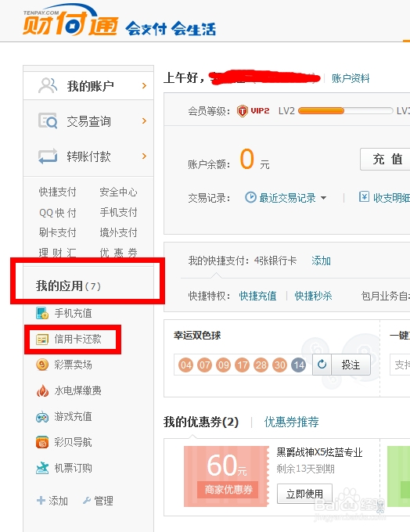Click the 机票订购 airplane icon

point(42,468)
